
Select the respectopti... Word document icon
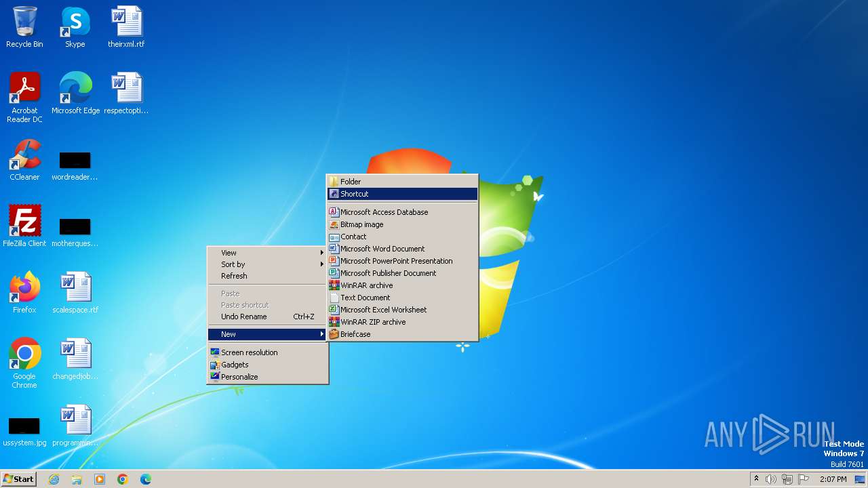(126, 94)
